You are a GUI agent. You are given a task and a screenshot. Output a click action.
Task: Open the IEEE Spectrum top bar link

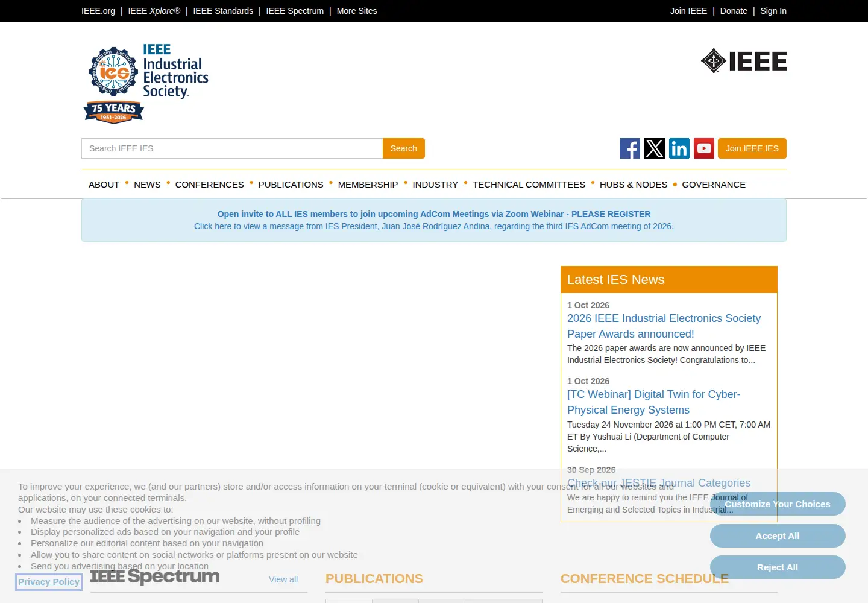point(295,11)
